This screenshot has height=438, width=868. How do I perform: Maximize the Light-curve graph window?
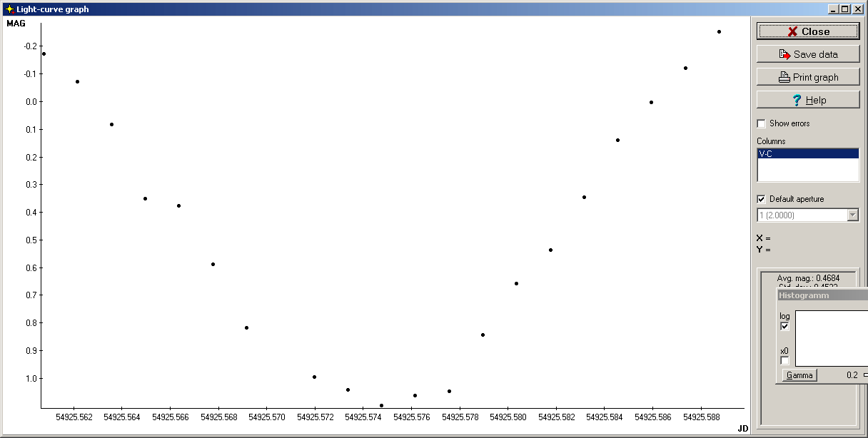tap(844, 9)
